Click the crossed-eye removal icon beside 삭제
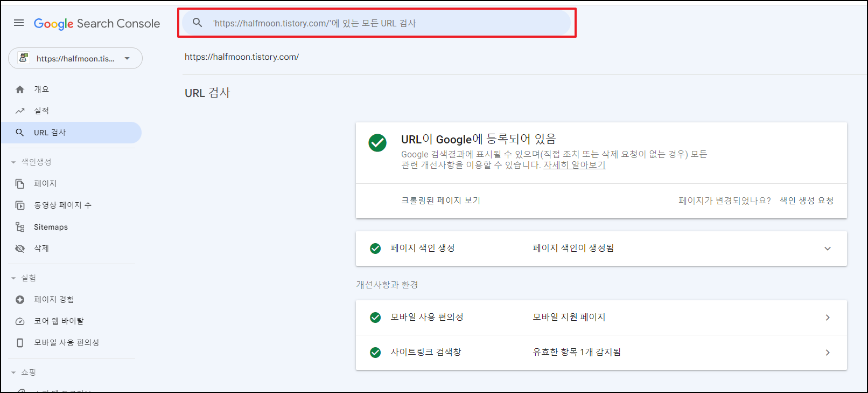This screenshot has height=393, width=868. tap(20, 249)
